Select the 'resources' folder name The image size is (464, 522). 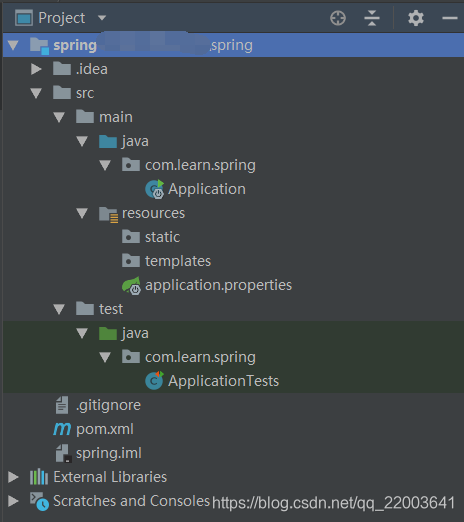click(x=153, y=213)
